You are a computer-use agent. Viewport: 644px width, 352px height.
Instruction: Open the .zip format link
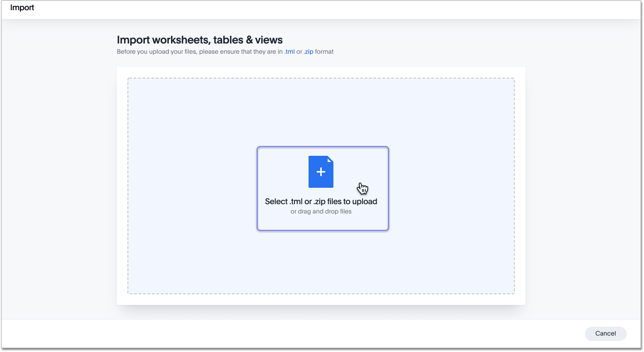pos(308,51)
